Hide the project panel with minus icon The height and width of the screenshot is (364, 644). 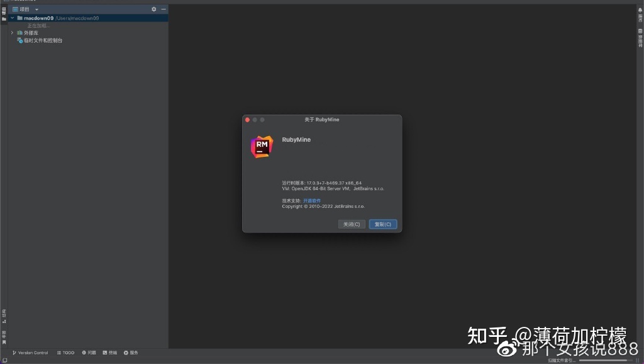click(x=164, y=9)
